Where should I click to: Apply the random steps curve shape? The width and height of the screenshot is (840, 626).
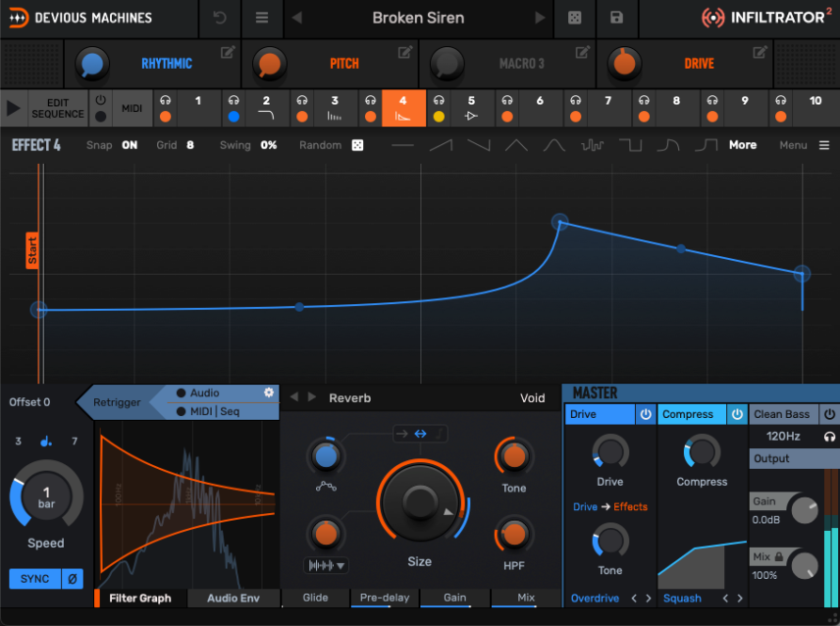coord(593,145)
